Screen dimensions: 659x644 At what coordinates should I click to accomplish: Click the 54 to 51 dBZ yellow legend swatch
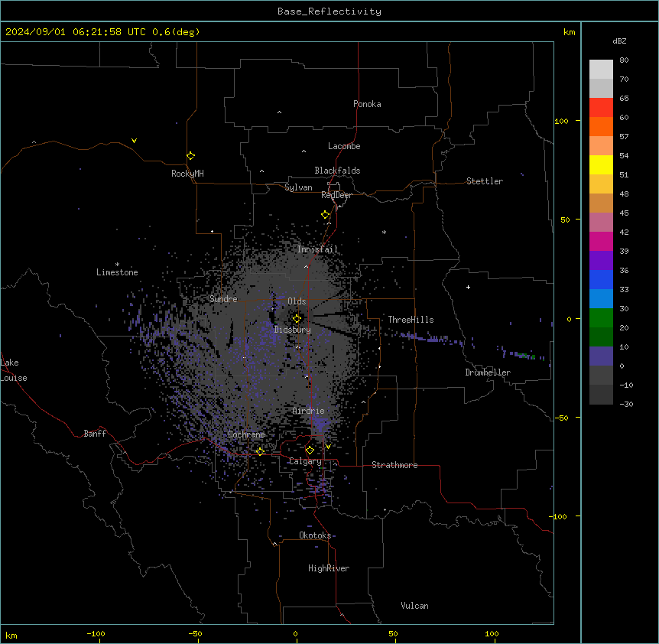coord(601,164)
